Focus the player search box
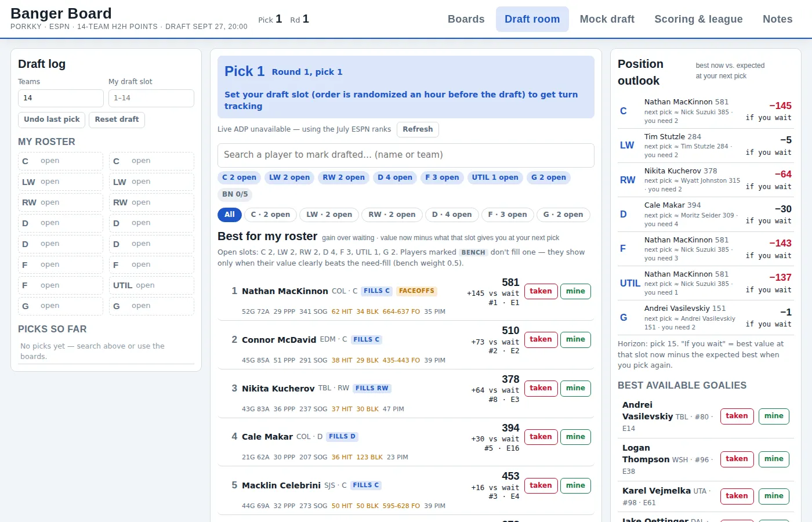812x522 pixels. [406, 155]
